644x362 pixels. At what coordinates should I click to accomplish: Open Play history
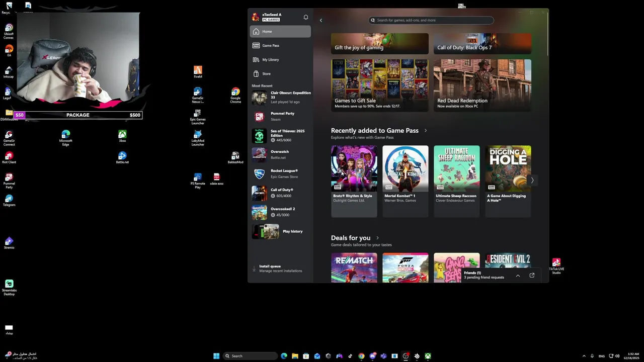tap(281, 231)
